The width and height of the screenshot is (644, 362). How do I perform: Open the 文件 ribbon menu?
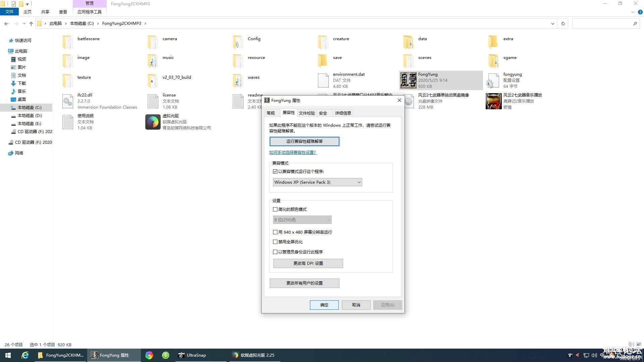(x=9, y=12)
